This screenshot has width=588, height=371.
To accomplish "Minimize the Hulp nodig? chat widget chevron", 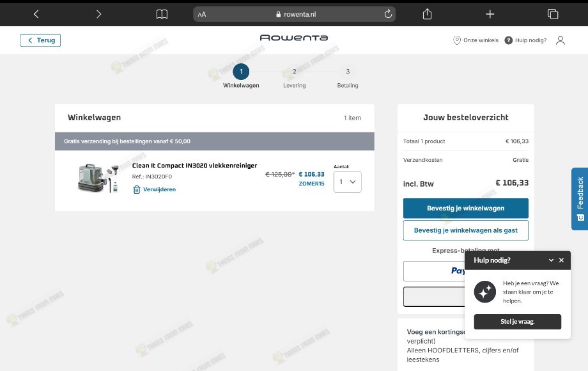I will [x=551, y=260].
